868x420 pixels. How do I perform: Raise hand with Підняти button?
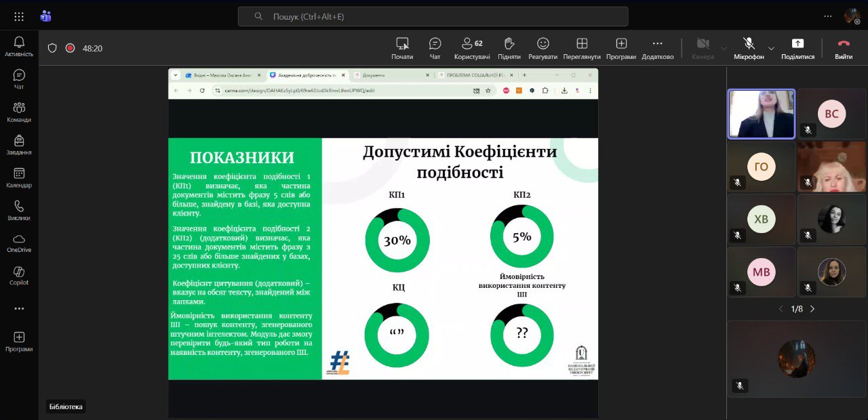coord(509,48)
